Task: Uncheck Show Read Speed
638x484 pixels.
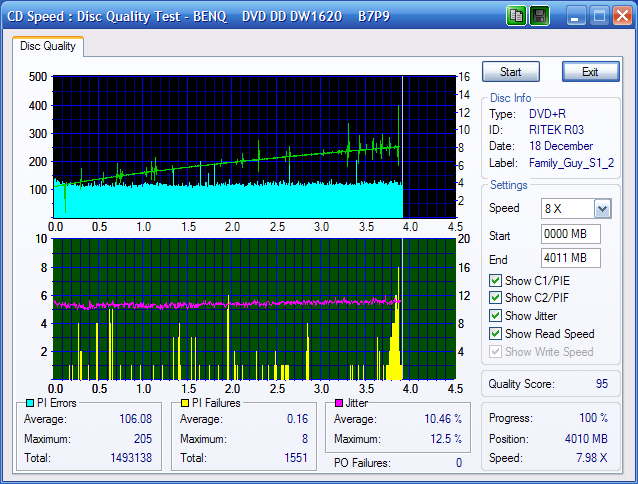Action: pos(495,334)
